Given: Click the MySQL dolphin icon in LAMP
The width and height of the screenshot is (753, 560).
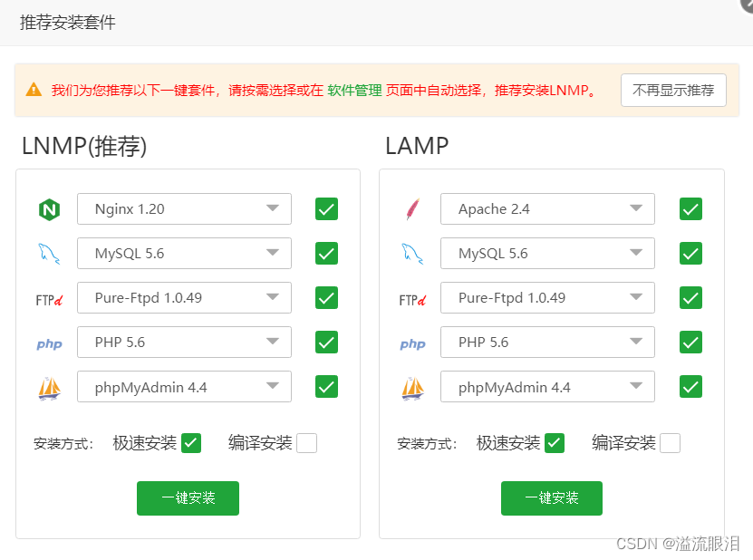Looking at the screenshot, I should tap(412, 254).
